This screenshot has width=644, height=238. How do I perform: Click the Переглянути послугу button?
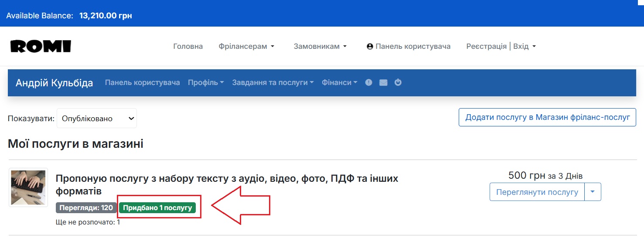click(537, 192)
